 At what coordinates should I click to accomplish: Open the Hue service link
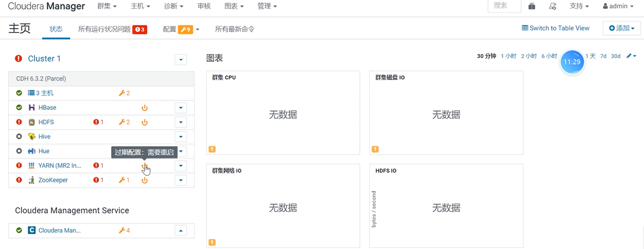[x=44, y=151]
